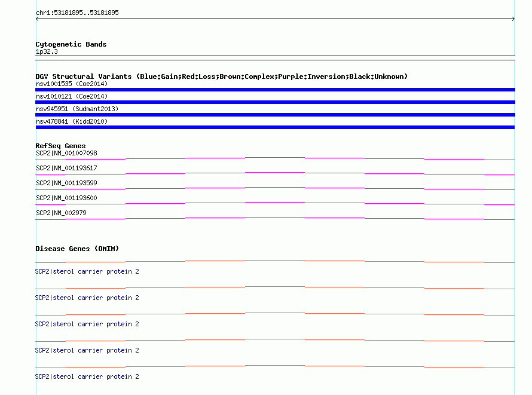Open the second SCP2|sterol carrier protein 2 link

pyautogui.click(x=87, y=298)
